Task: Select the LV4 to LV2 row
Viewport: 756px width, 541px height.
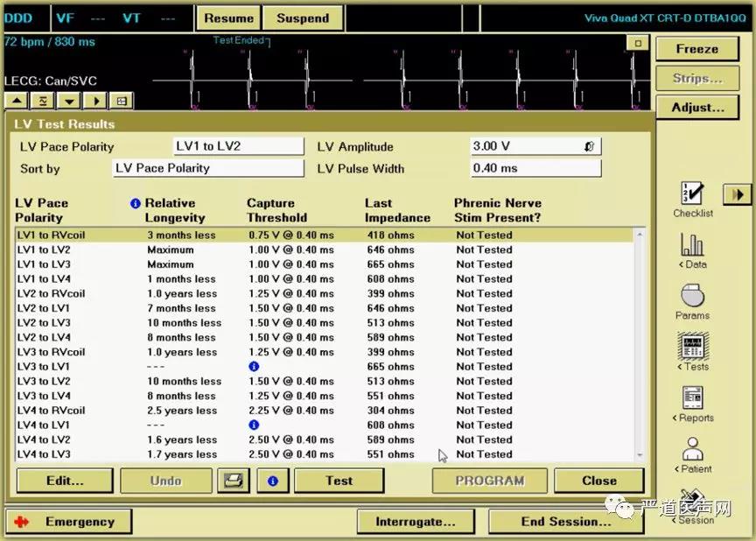Action: tap(325, 439)
